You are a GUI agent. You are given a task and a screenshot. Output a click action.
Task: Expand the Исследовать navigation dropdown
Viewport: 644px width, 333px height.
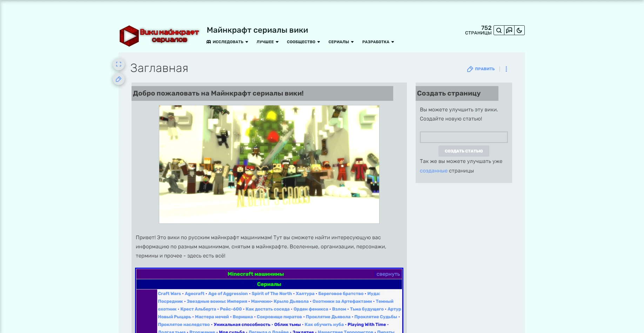tap(227, 42)
